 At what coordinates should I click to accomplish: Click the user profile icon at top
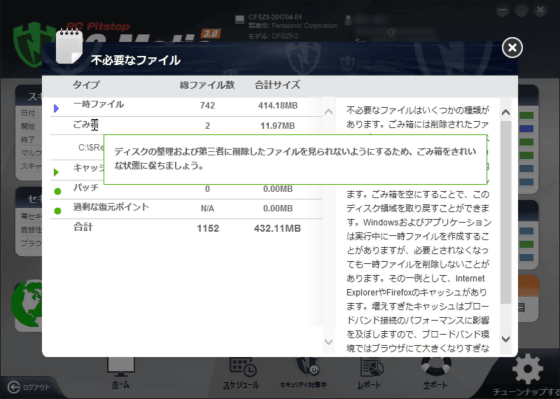[348, 20]
